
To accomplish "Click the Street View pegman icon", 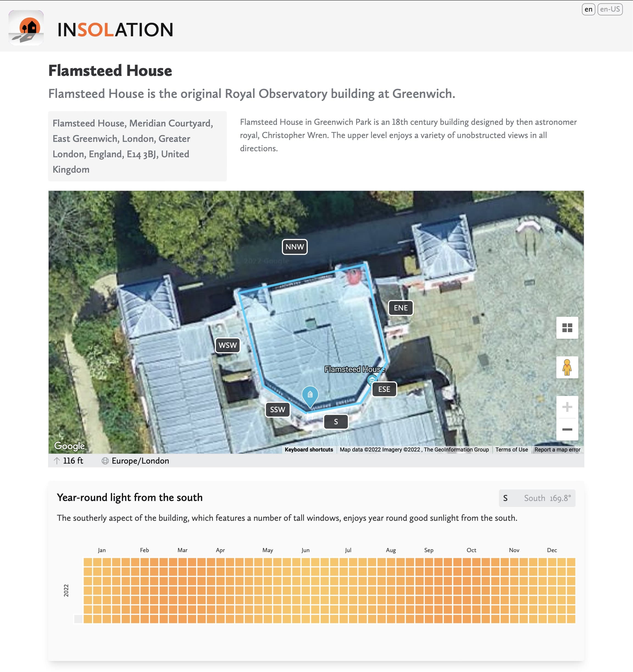I will point(567,367).
